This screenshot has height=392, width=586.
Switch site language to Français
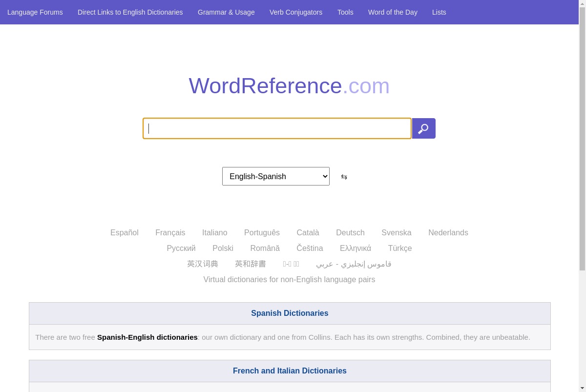tap(170, 233)
